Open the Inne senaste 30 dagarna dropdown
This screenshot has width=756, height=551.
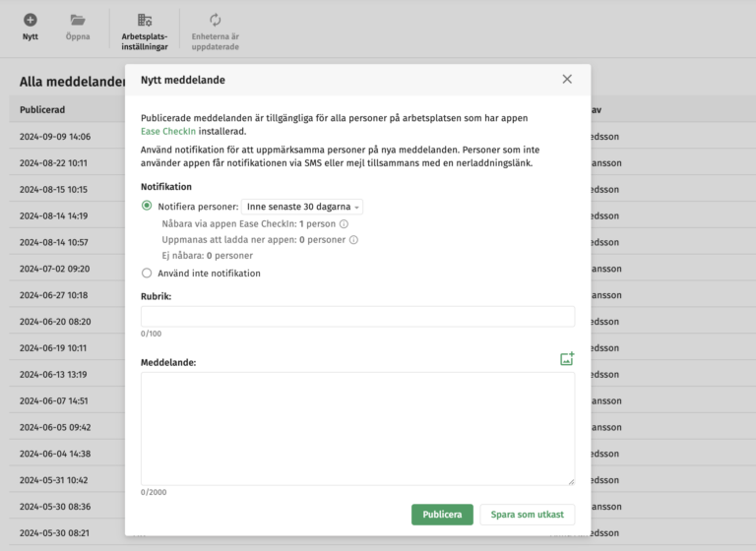302,207
